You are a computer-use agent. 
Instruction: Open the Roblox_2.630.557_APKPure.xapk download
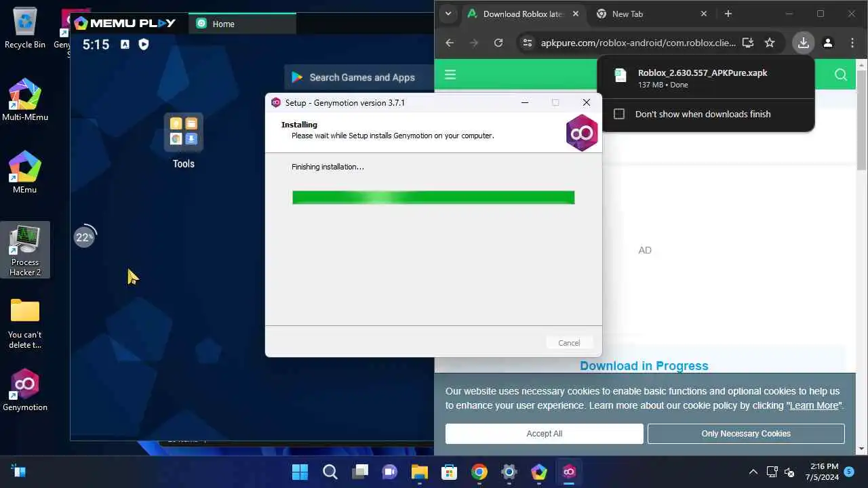pos(705,78)
